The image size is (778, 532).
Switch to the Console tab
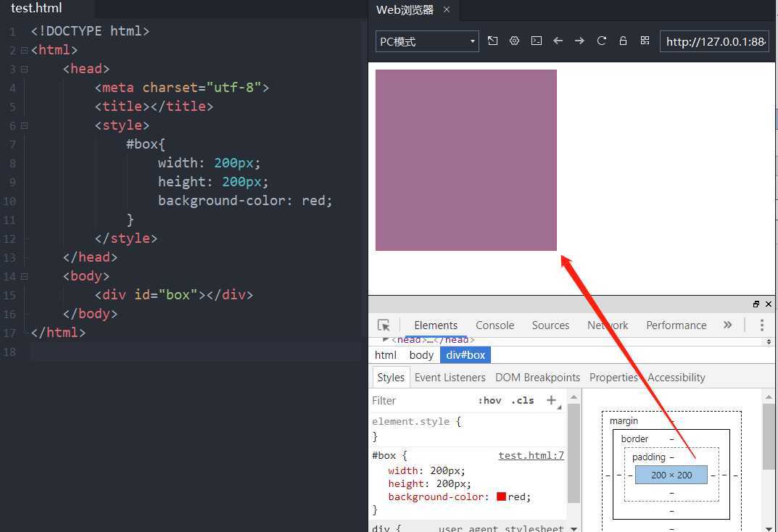494,325
